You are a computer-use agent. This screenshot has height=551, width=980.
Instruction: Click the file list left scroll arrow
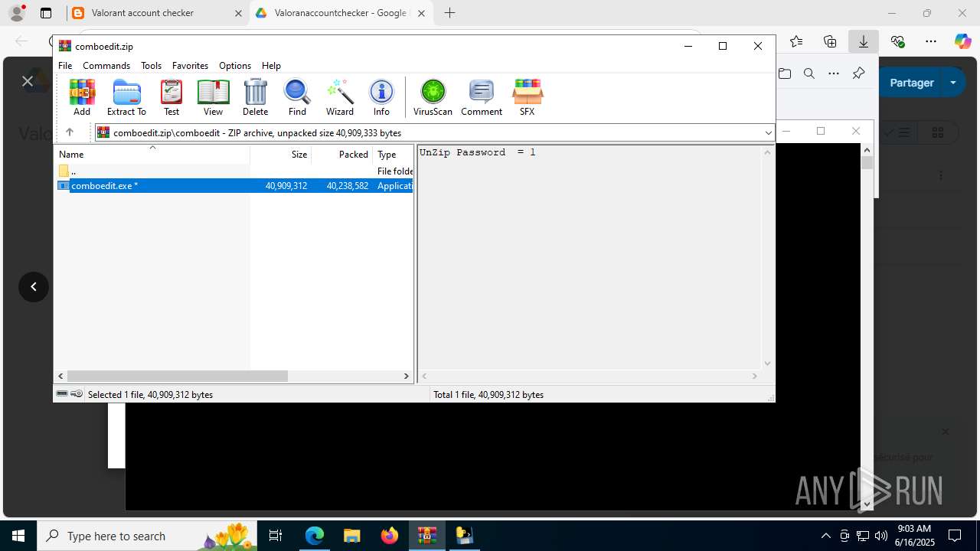tap(61, 376)
